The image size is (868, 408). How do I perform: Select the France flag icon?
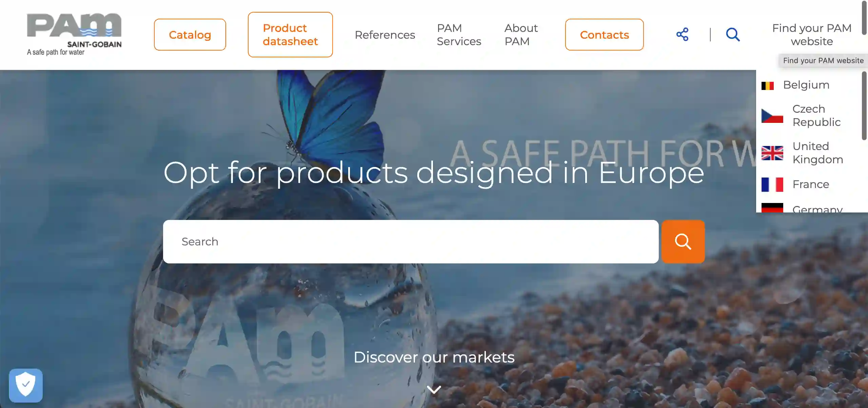pos(772,184)
